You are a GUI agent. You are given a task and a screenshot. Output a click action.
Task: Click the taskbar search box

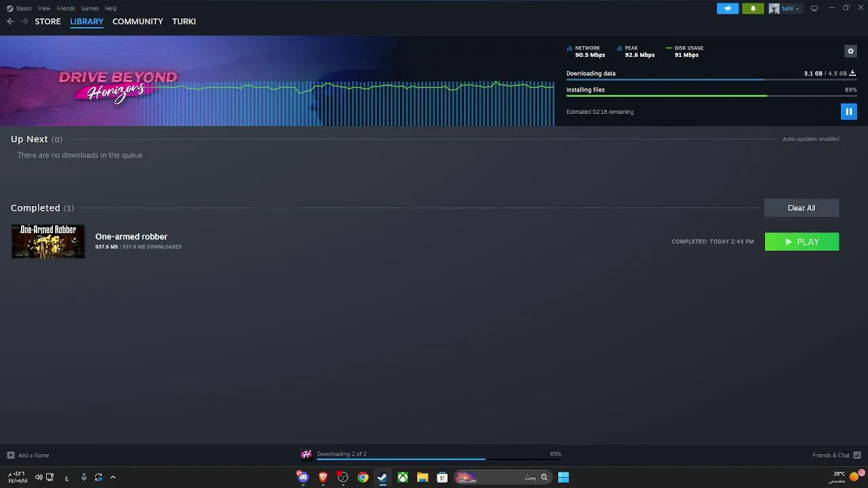[x=502, y=477]
